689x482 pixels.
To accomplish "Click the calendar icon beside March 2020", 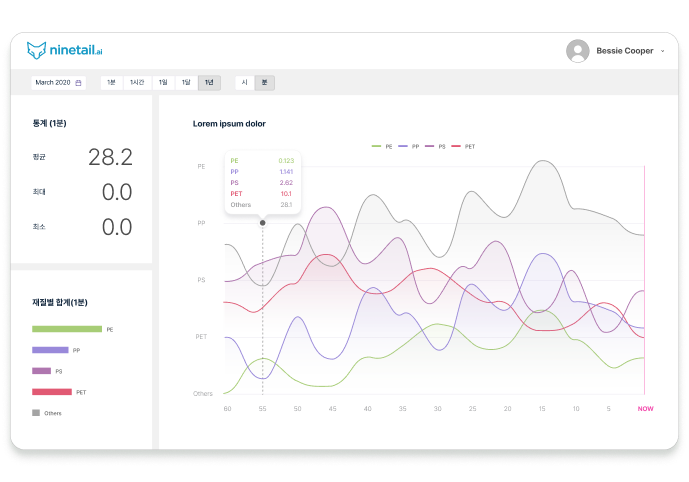I will 79,83.
